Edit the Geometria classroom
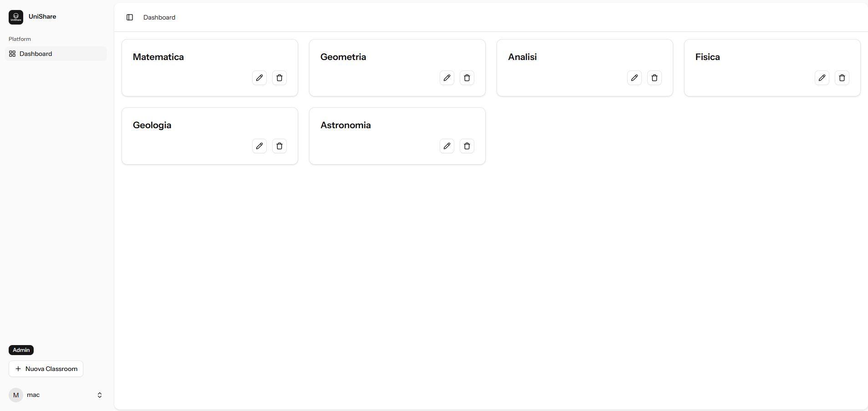868x411 pixels. point(447,78)
